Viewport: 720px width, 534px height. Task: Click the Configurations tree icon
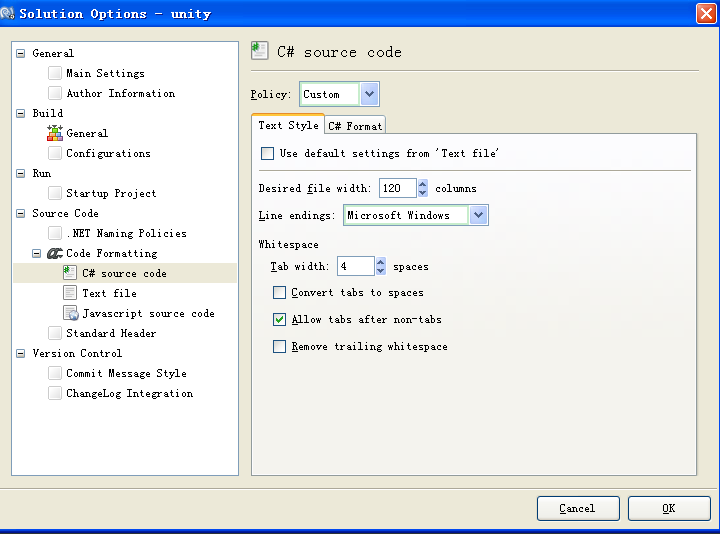(x=55, y=153)
